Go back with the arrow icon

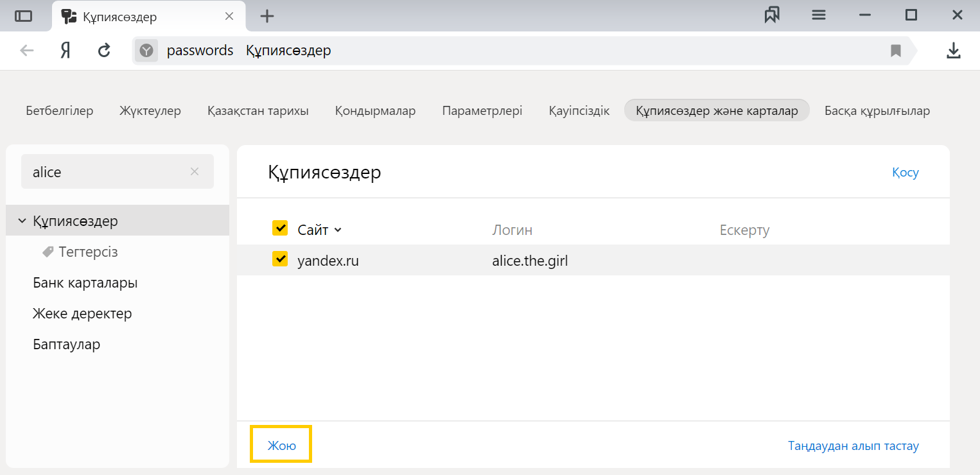[x=26, y=50]
